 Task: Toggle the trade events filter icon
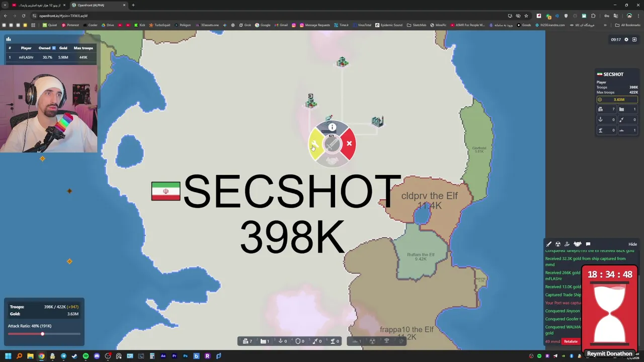(568, 244)
